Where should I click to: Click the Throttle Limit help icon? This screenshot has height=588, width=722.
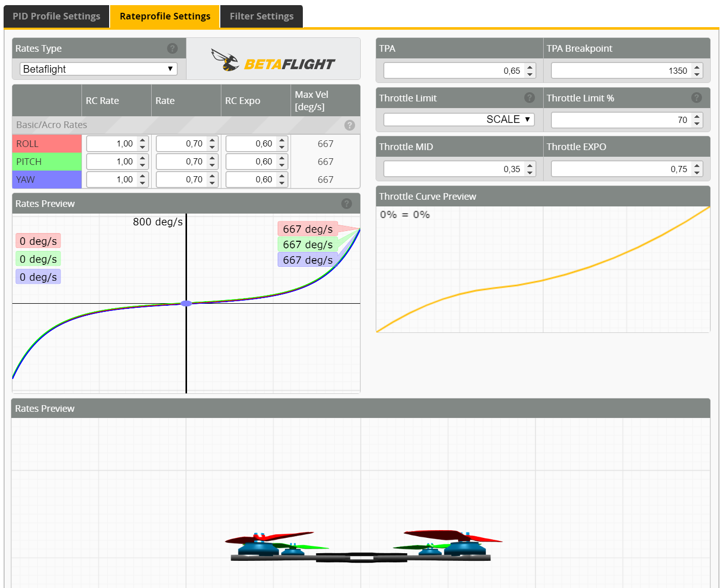[529, 98]
